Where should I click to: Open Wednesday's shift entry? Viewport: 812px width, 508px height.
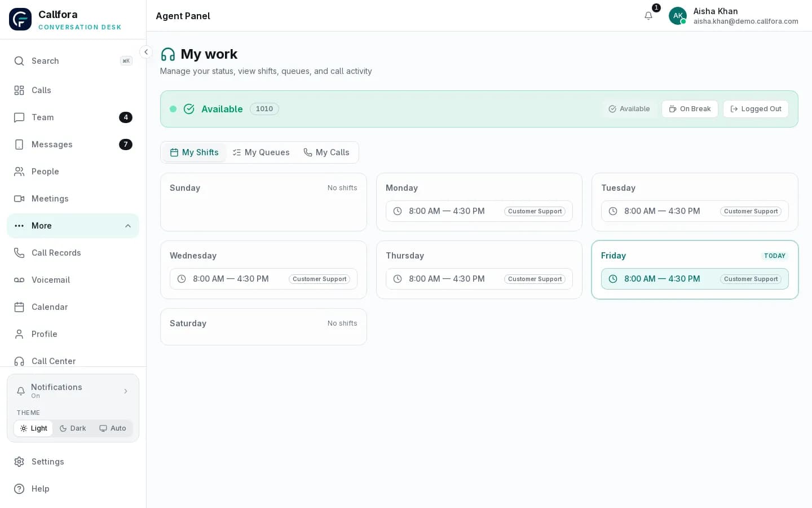[x=263, y=279]
